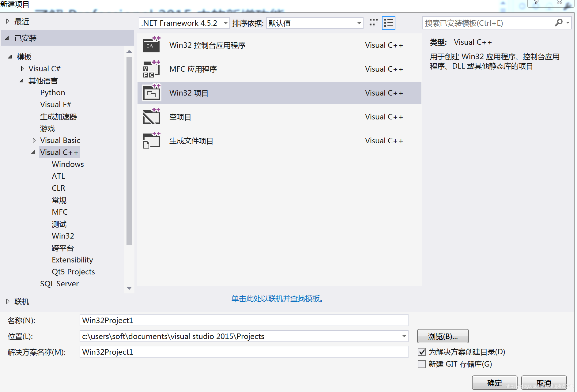Open the 浏览(B) dialog

click(443, 336)
